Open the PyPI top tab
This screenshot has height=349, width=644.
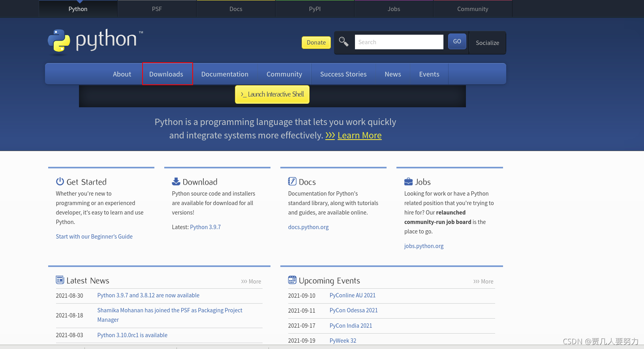click(315, 9)
